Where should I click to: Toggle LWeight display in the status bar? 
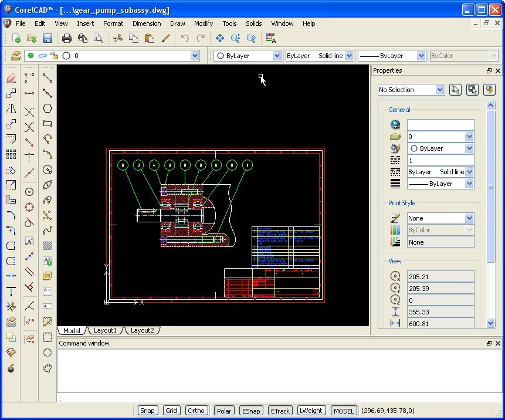pyautogui.click(x=311, y=411)
